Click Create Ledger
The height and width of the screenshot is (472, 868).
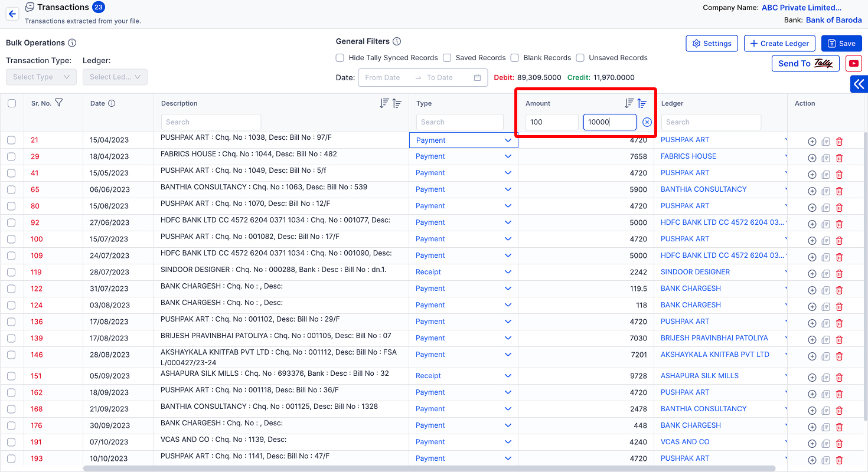pos(780,44)
